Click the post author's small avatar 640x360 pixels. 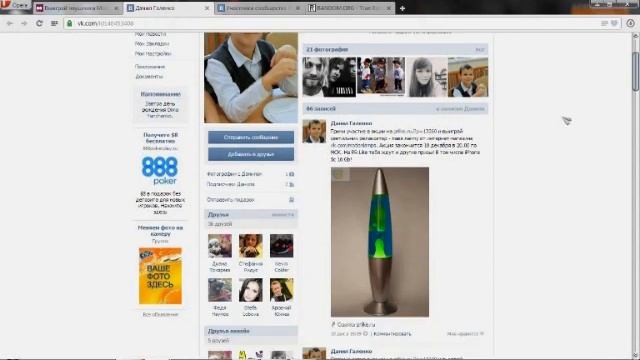point(314,131)
